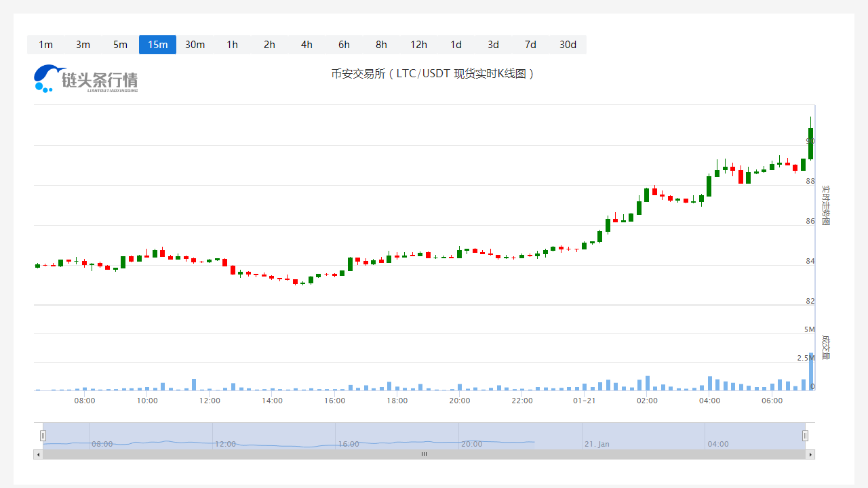The image size is (868, 488).
Task: Click the 实时走势图 axis label
Action: point(825,205)
